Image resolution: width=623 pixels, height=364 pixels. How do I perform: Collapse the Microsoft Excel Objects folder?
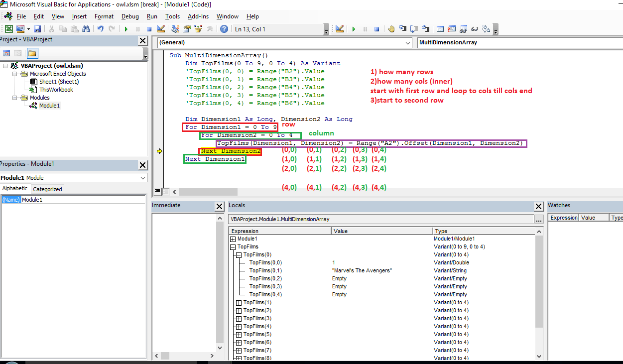point(15,74)
